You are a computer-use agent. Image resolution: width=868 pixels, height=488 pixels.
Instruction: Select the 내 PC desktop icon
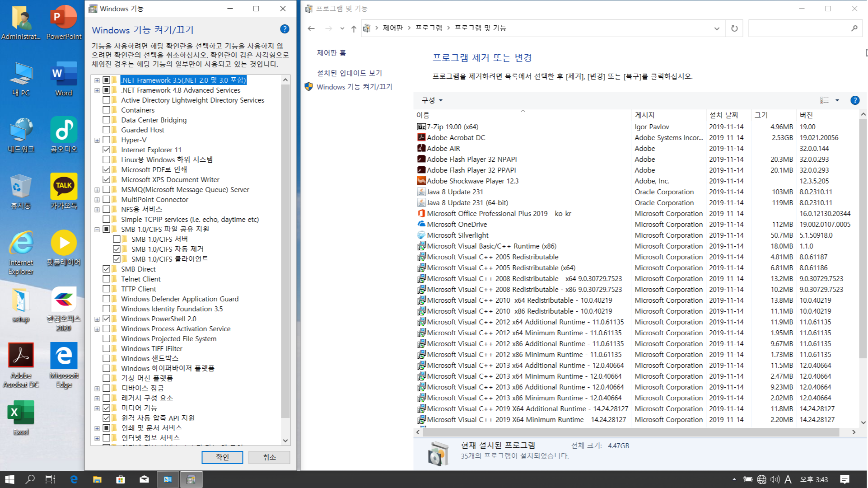coord(21,79)
